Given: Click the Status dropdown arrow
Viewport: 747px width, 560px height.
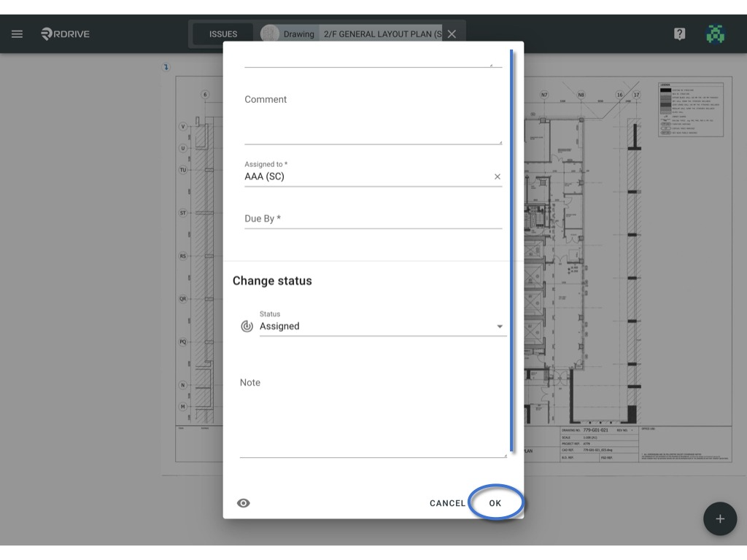Looking at the screenshot, I should pos(500,327).
